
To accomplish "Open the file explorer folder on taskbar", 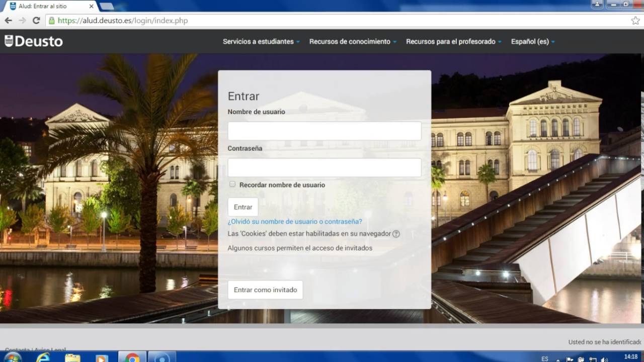I will click(72, 357).
